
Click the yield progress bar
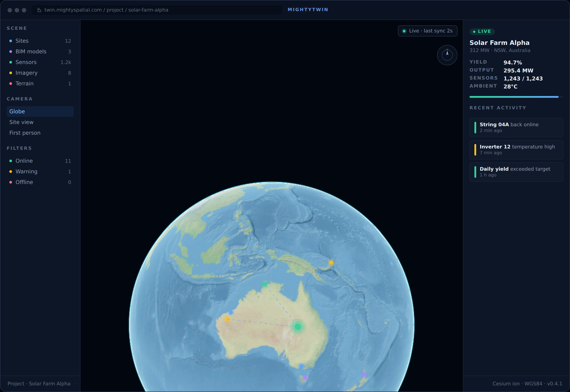click(516, 97)
